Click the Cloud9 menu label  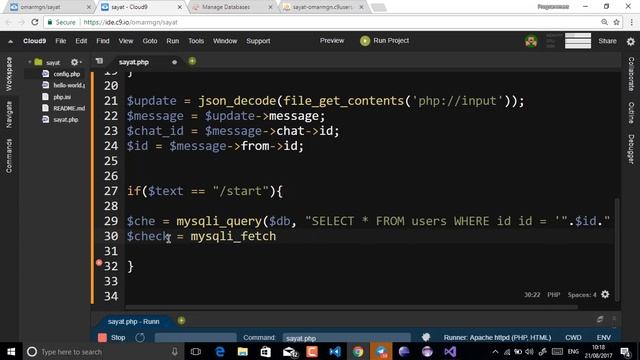point(35,41)
